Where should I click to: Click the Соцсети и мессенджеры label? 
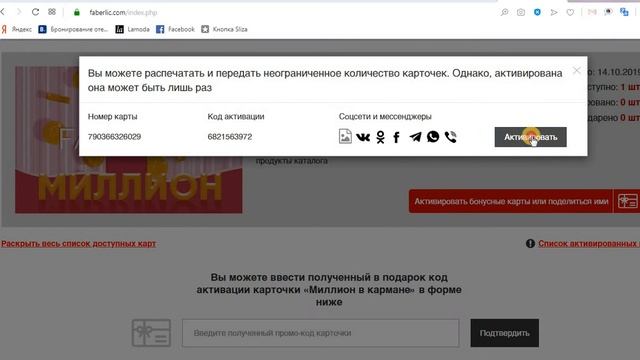point(385,116)
